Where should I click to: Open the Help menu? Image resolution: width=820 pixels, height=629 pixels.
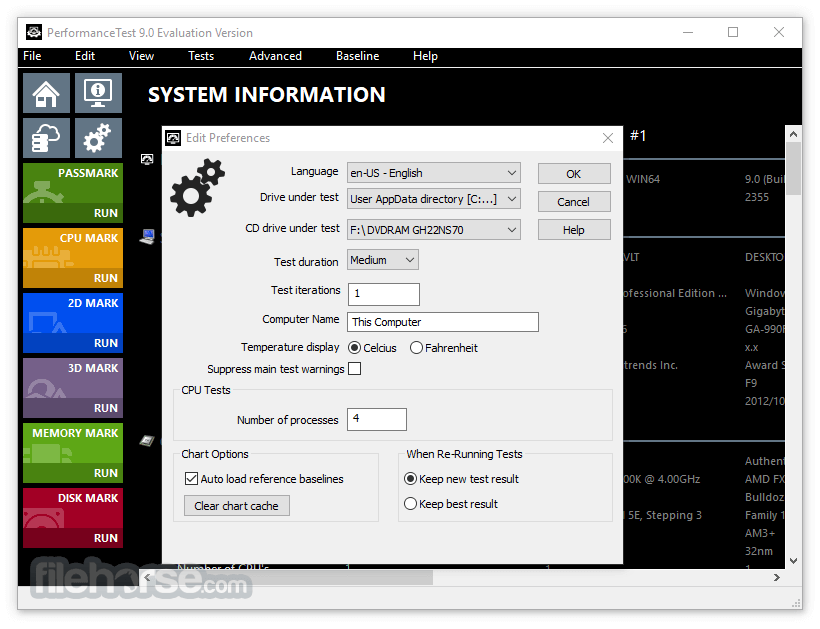click(x=425, y=56)
